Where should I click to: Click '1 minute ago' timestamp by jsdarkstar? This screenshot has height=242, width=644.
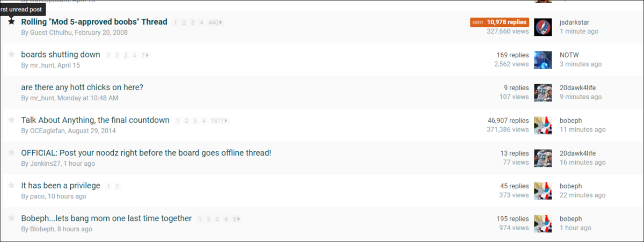[579, 32]
